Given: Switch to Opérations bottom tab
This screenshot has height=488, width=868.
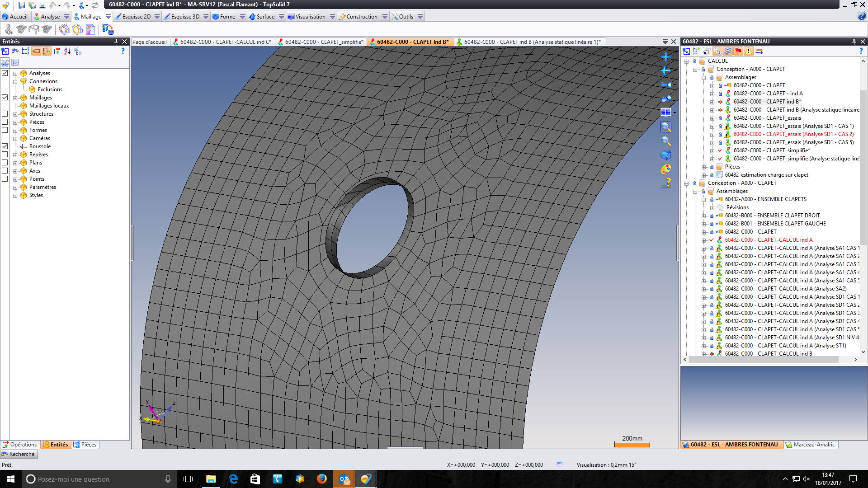Looking at the screenshot, I should click(x=20, y=445).
